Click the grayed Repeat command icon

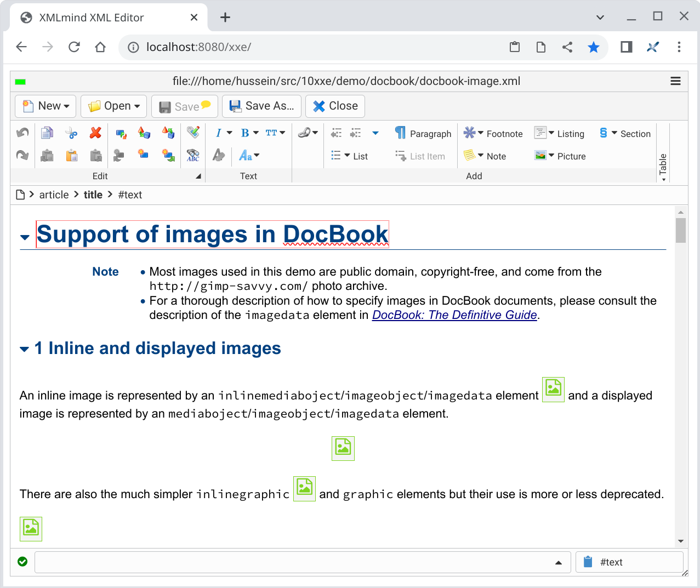pyautogui.click(x=119, y=156)
